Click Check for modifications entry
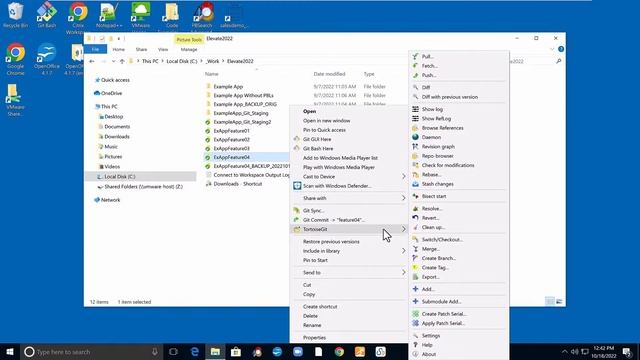Screen dimensions: 640x360 coord(448,165)
